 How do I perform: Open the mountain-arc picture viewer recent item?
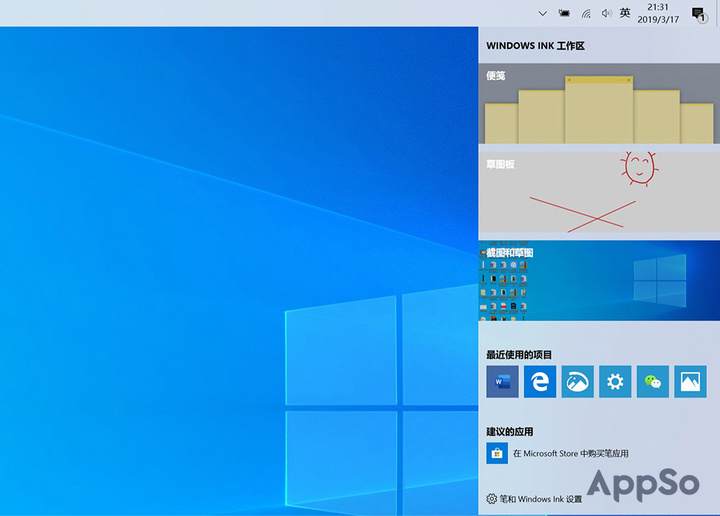[578, 381]
